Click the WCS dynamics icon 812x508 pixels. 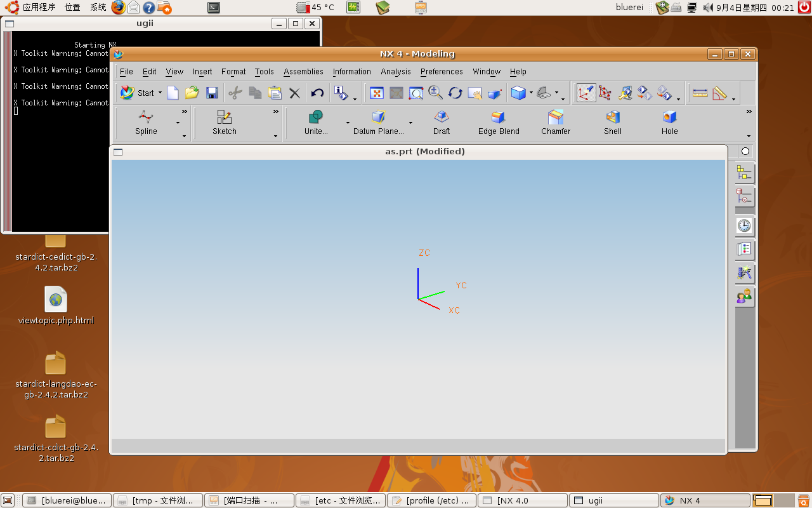point(605,93)
